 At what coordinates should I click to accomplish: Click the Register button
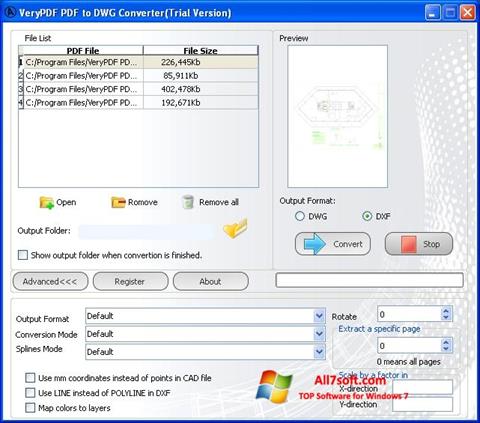click(130, 282)
